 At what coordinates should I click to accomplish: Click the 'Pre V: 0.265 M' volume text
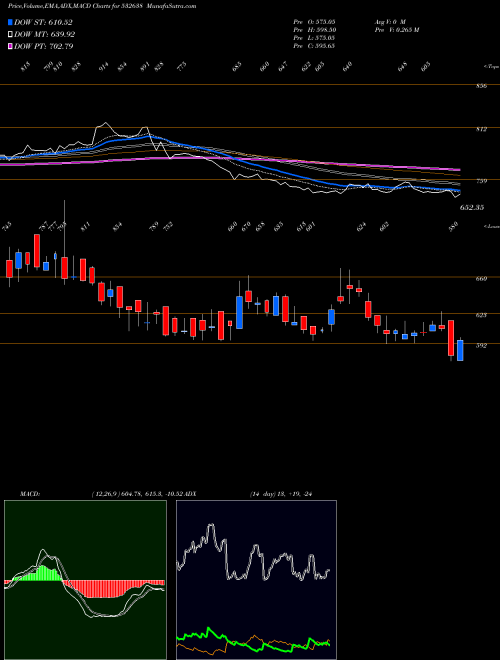pos(396,29)
